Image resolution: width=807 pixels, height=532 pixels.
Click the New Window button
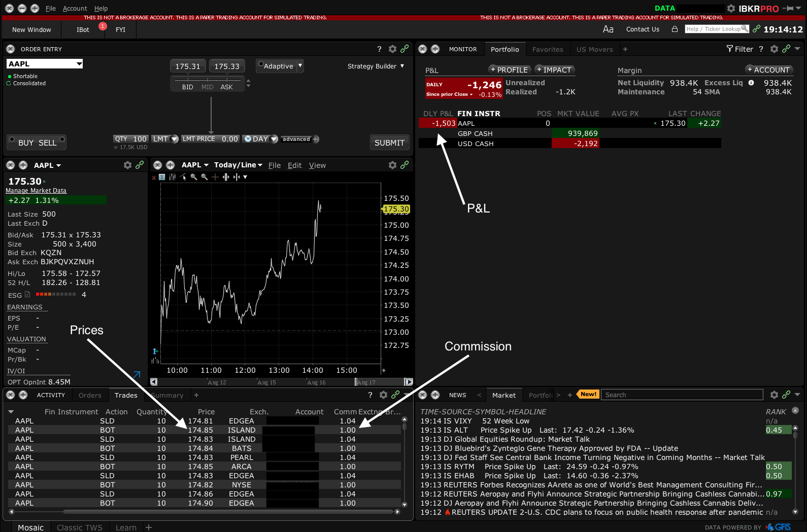31,29
